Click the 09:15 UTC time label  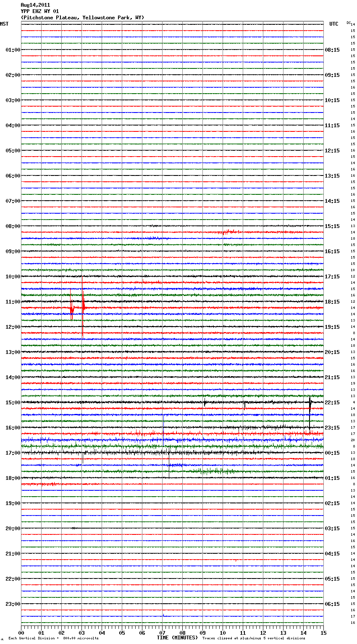[x=332, y=75]
